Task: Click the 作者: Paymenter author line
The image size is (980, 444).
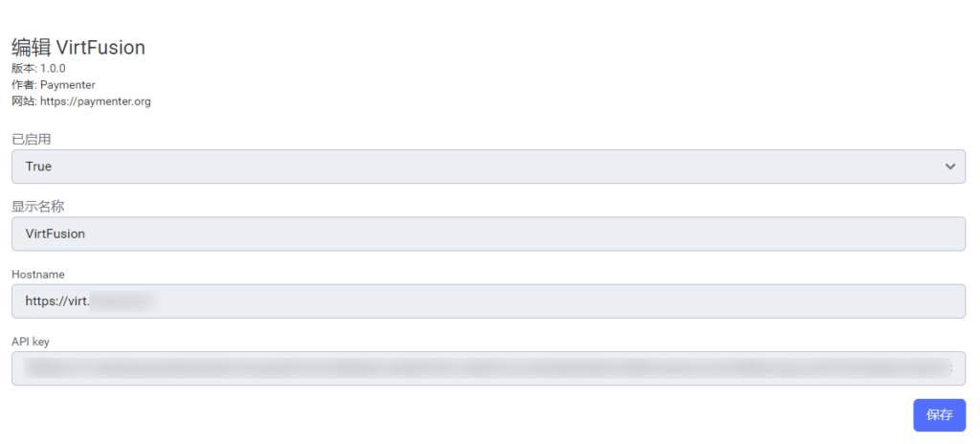Action: 54,85
